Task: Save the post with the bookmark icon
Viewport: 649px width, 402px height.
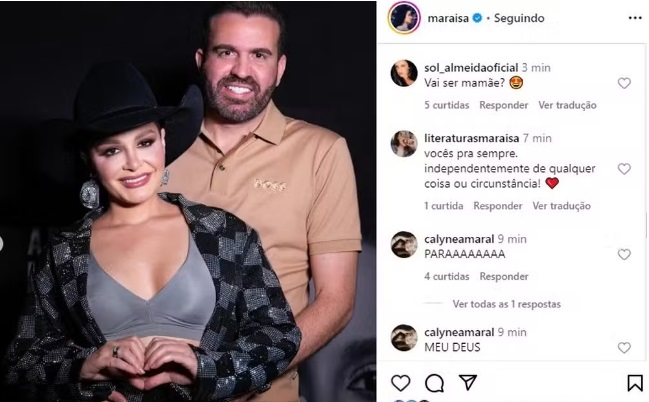Action: coord(634,383)
